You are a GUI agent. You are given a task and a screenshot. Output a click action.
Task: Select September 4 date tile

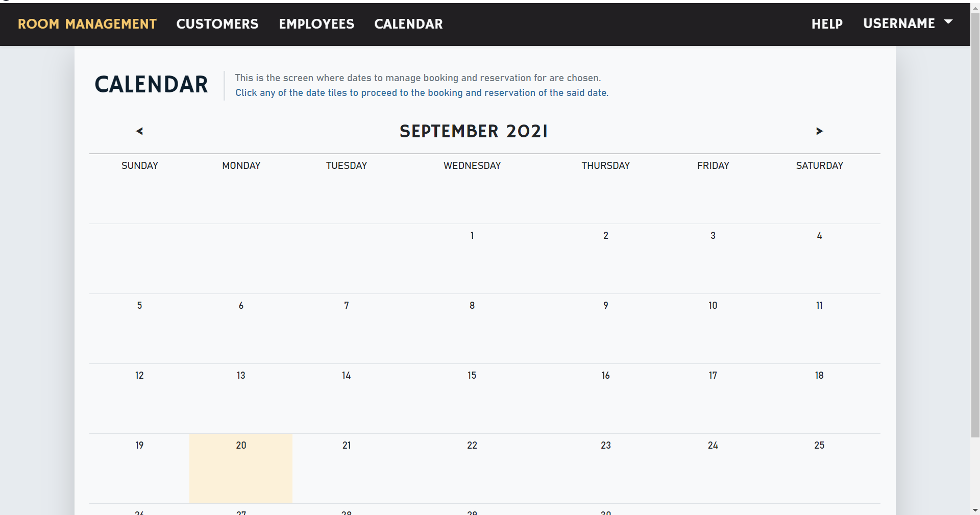[x=820, y=259]
